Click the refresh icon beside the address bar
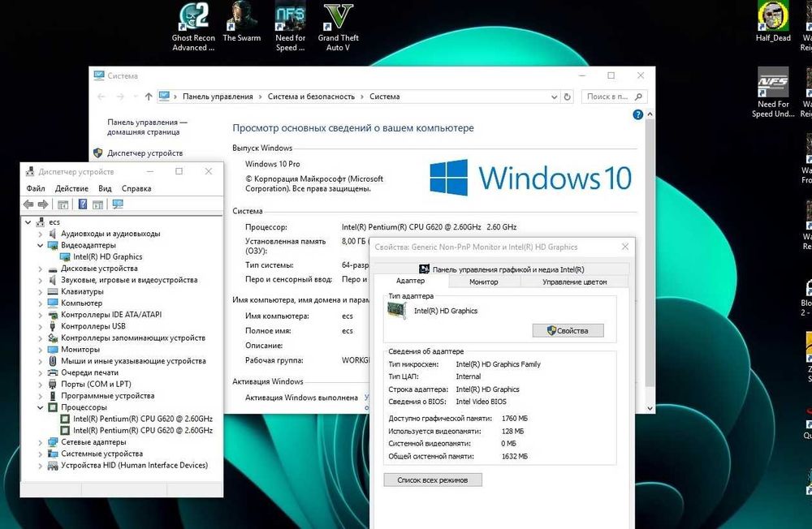This screenshot has height=529, width=812. (568, 97)
